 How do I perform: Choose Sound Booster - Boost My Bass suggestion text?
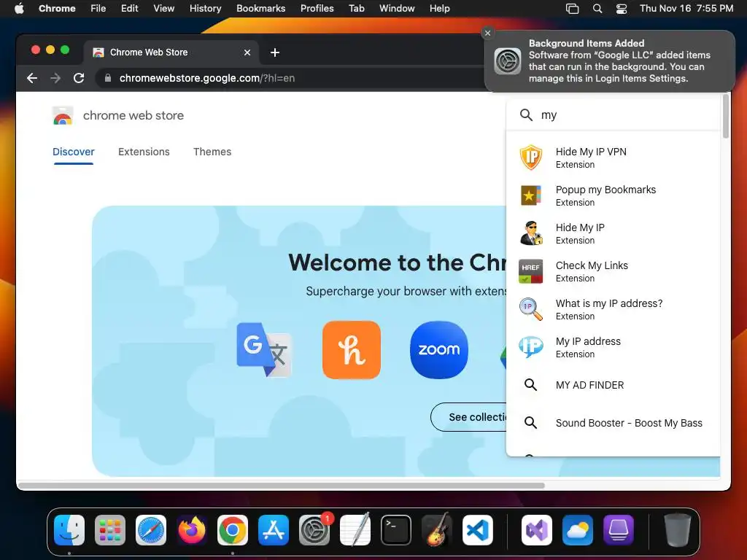point(629,423)
